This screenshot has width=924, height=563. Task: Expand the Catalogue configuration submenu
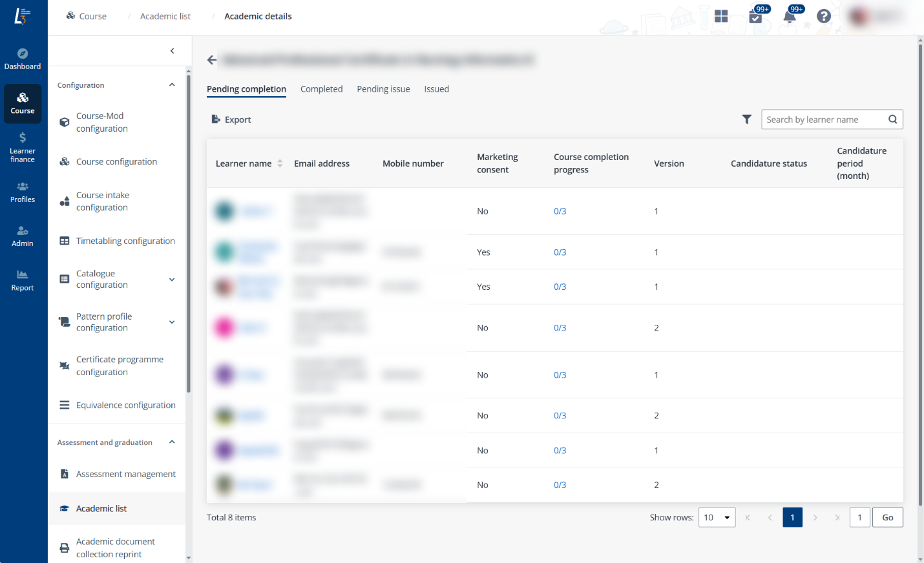click(x=172, y=280)
